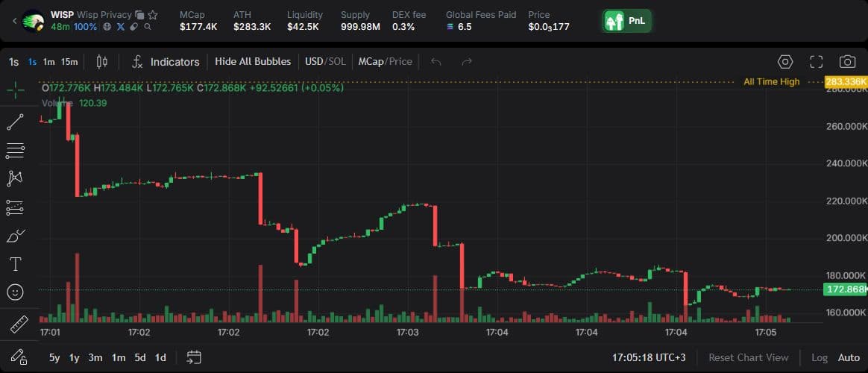Select the brush drawing tool
The height and width of the screenshot is (373, 868).
pyautogui.click(x=16, y=236)
